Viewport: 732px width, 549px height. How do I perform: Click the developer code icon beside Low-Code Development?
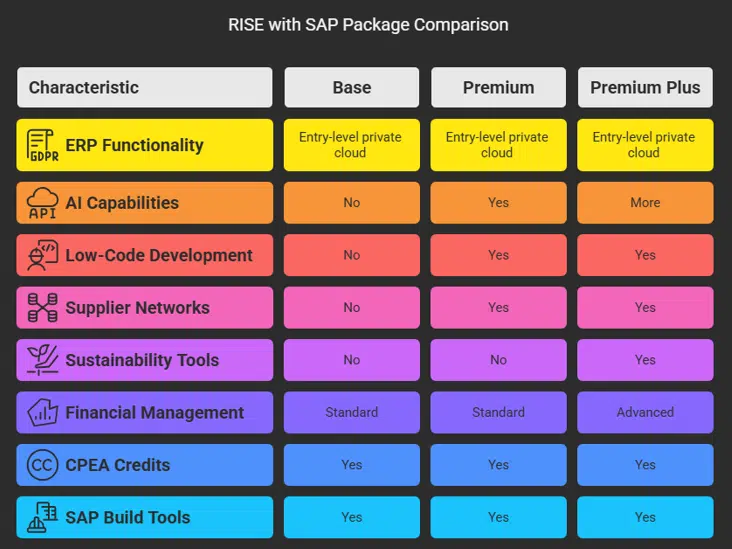42,255
